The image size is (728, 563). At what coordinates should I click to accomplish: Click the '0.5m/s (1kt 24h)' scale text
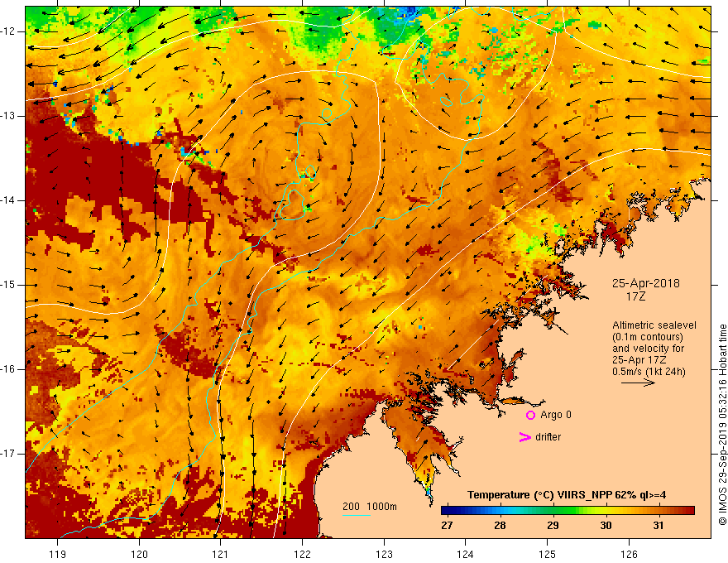[x=649, y=372]
